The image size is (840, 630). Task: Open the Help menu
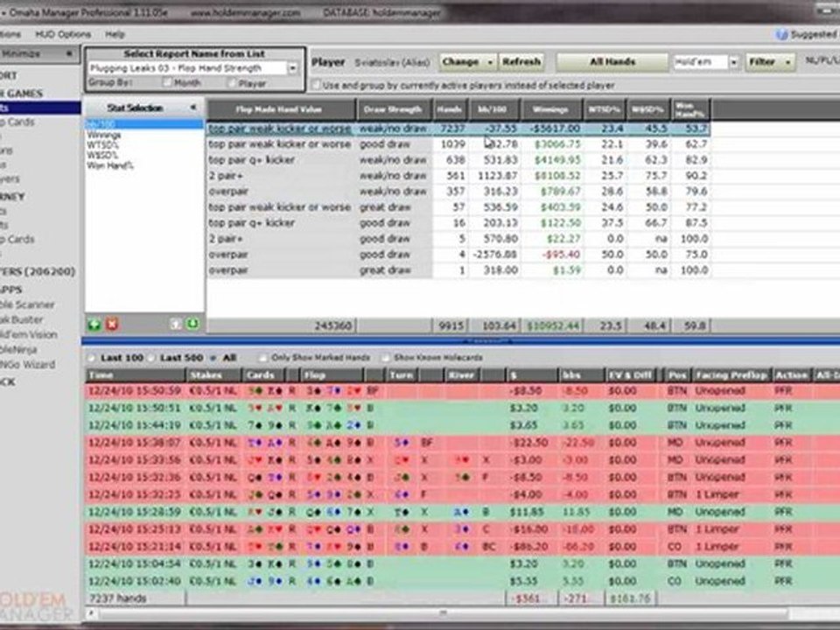(115, 34)
